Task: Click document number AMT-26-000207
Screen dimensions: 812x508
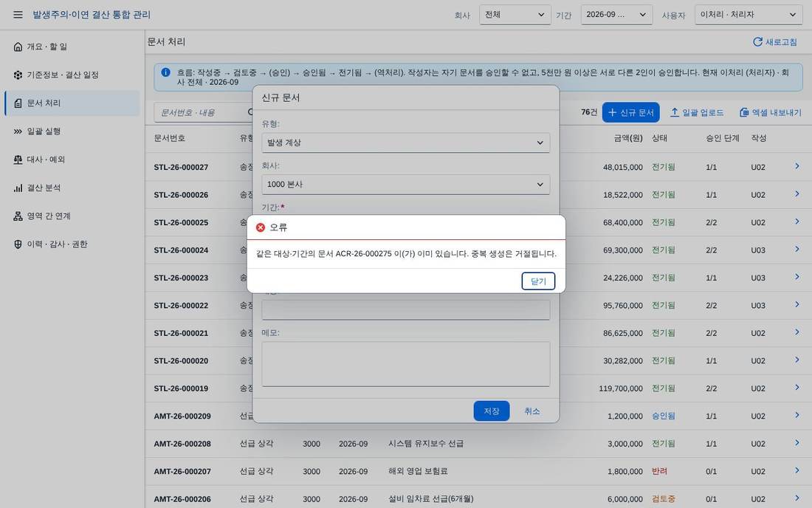Action: (182, 472)
